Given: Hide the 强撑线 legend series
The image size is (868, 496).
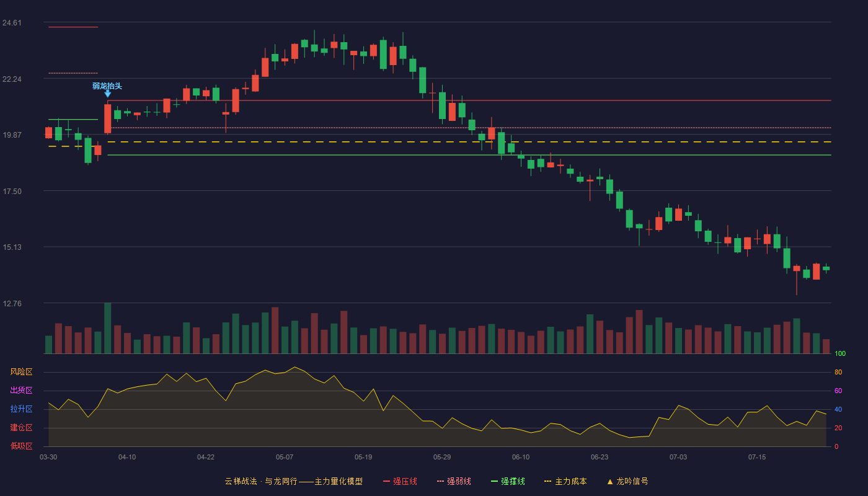Looking at the screenshot, I should 508,481.
